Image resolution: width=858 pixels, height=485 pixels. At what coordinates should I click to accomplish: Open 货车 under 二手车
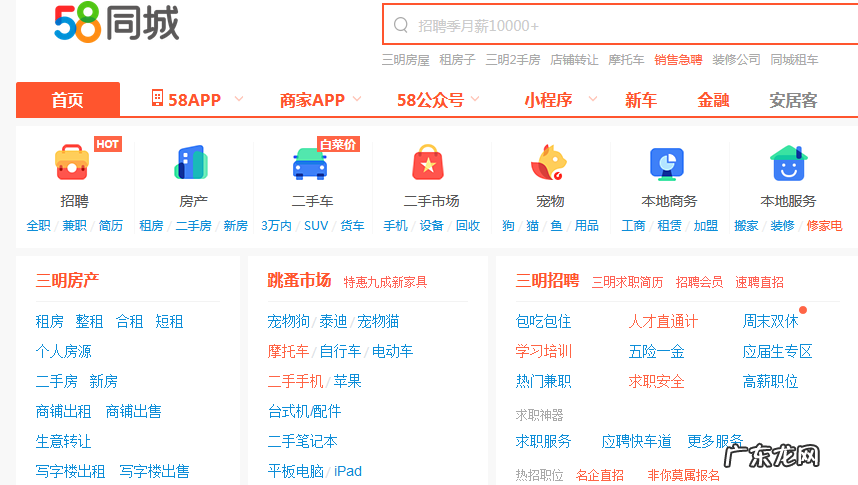pyautogui.click(x=352, y=226)
